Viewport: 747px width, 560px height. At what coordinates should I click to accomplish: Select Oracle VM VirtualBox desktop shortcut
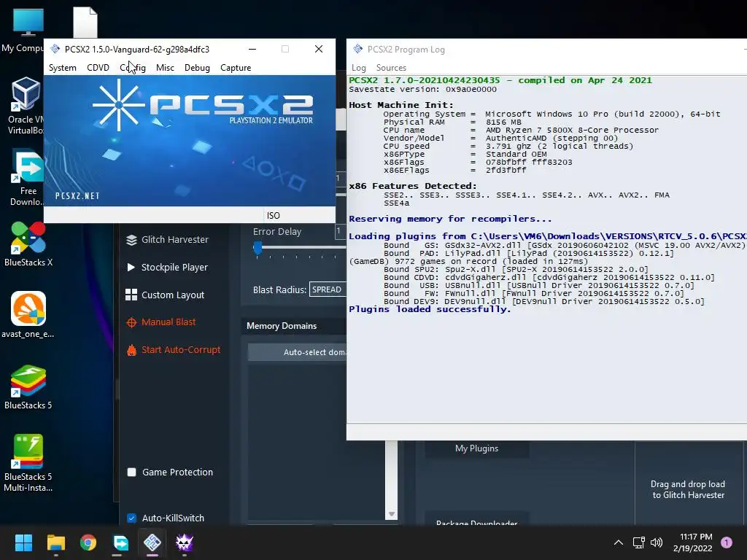(26, 106)
